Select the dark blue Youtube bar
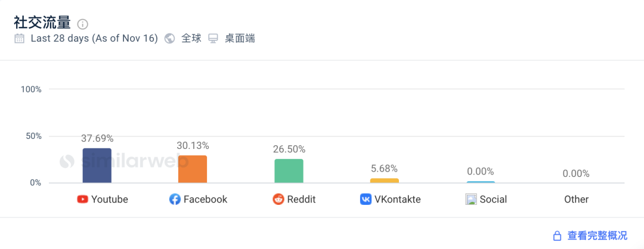The width and height of the screenshot is (644, 249). [x=97, y=166]
